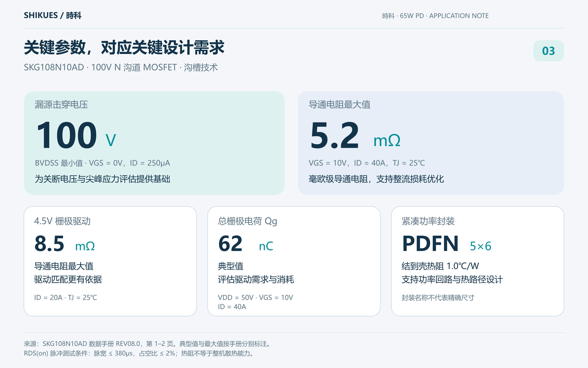The width and height of the screenshot is (588, 368).
Task: Select the large '5.2' resistance value
Action: point(334,135)
